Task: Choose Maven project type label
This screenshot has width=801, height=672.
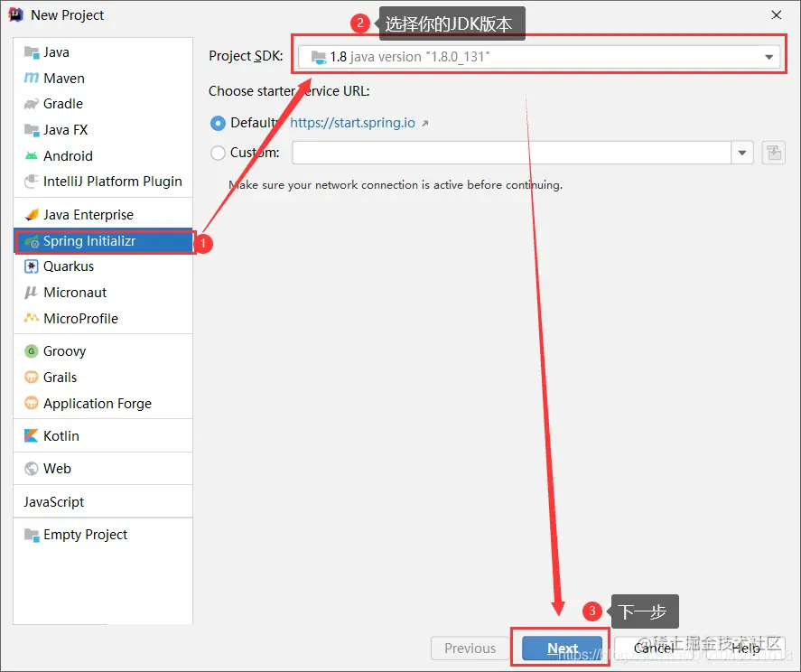Action: coord(64,79)
